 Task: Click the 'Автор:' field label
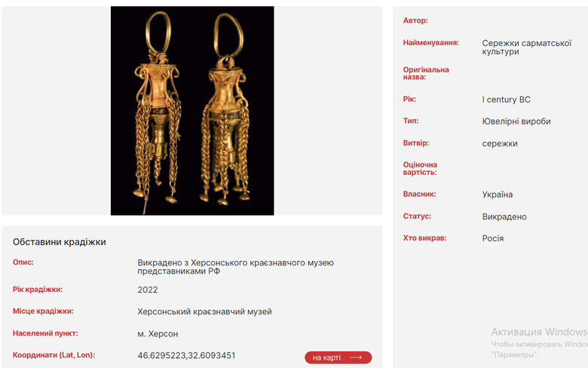click(415, 20)
